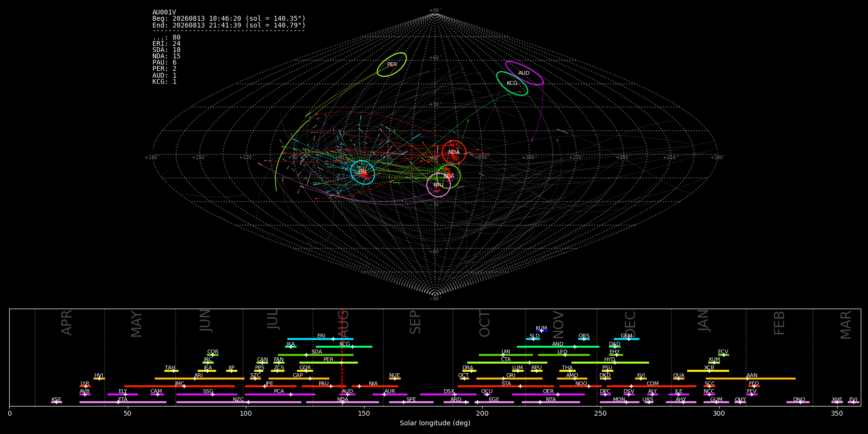868x434 pixels.
Task: Select the PAU pink radiant circle
Action: pyautogui.click(x=439, y=185)
